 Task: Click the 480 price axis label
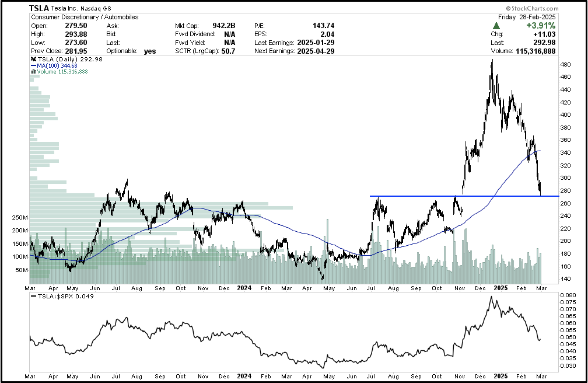point(565,65)
